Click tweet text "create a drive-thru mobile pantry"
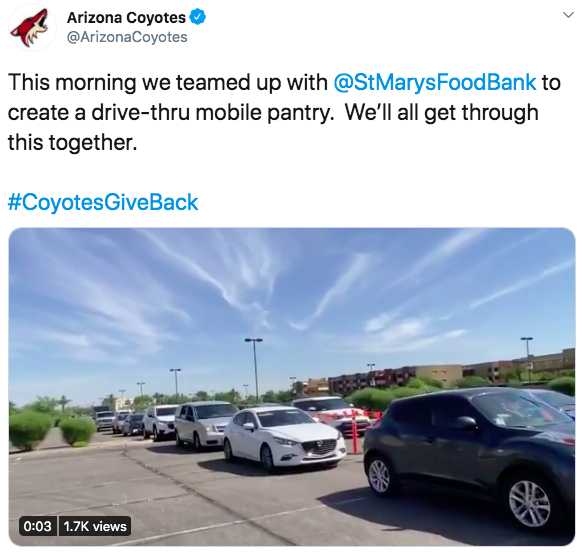This screenshot has height=552, width=582. [169, 113]
